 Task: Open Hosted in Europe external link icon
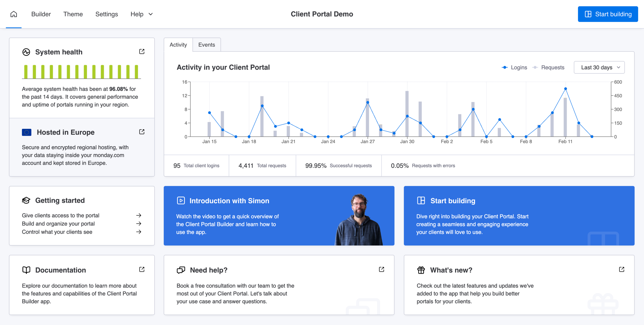coord(142,132)
